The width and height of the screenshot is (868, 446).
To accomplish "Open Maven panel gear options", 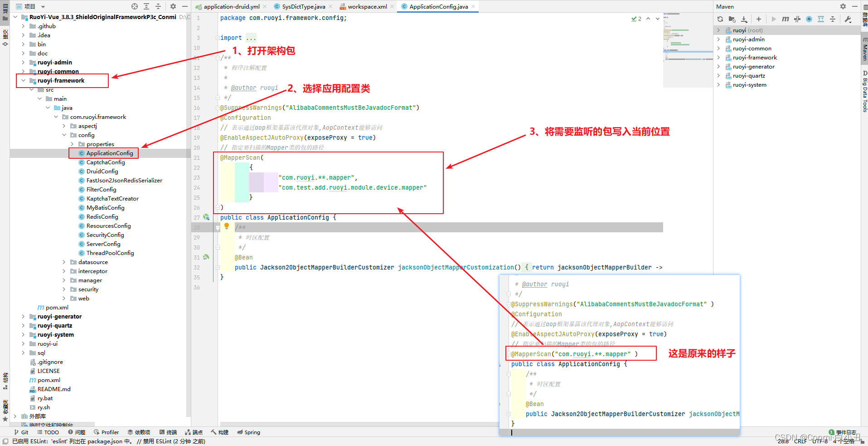I will (843, 6).
